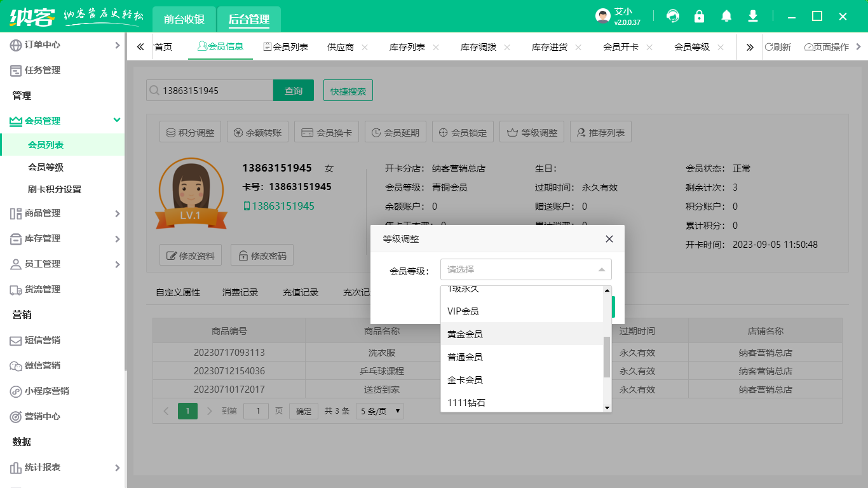This screenshot has width=868, height=488.
Task: Open 会员等级 select dropdown
Action: coord(526,269)
